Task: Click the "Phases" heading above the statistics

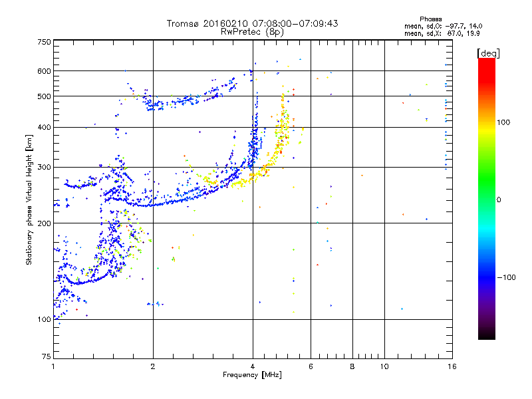Action: click(x=430, y=19)
